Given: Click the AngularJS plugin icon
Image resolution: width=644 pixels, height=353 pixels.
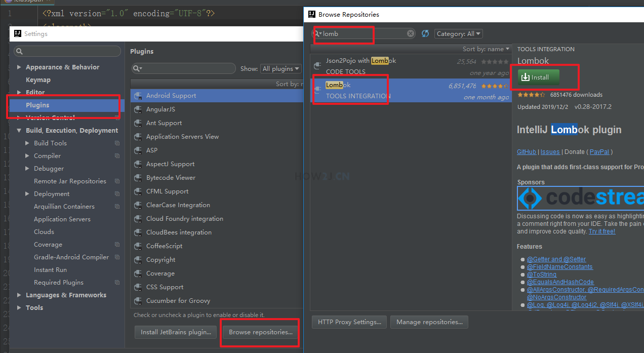Looking at the screenshot, I should [x=138, y=109].
